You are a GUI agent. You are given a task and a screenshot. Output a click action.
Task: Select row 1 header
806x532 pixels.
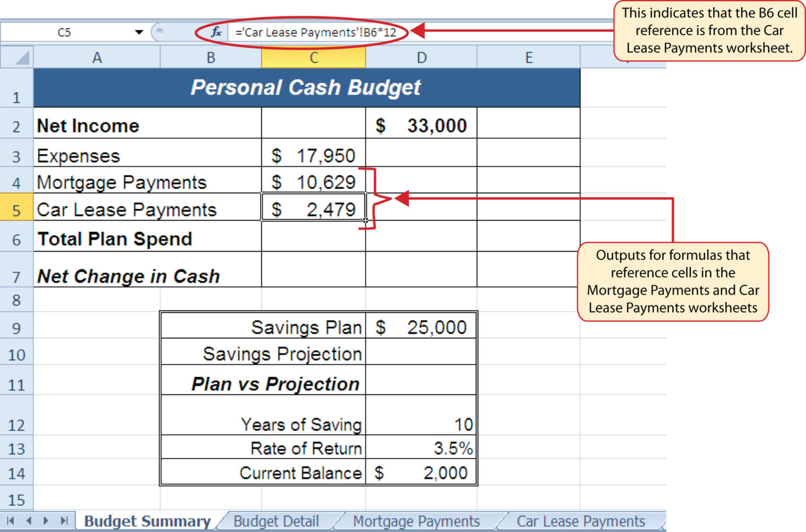point(16,88)
